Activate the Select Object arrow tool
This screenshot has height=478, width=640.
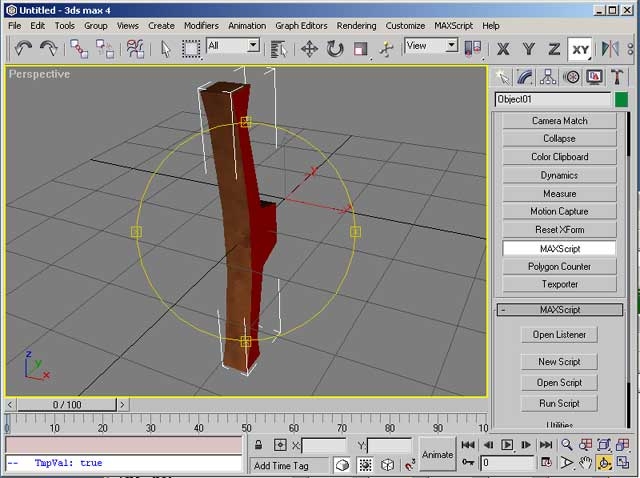coord(165,48)
